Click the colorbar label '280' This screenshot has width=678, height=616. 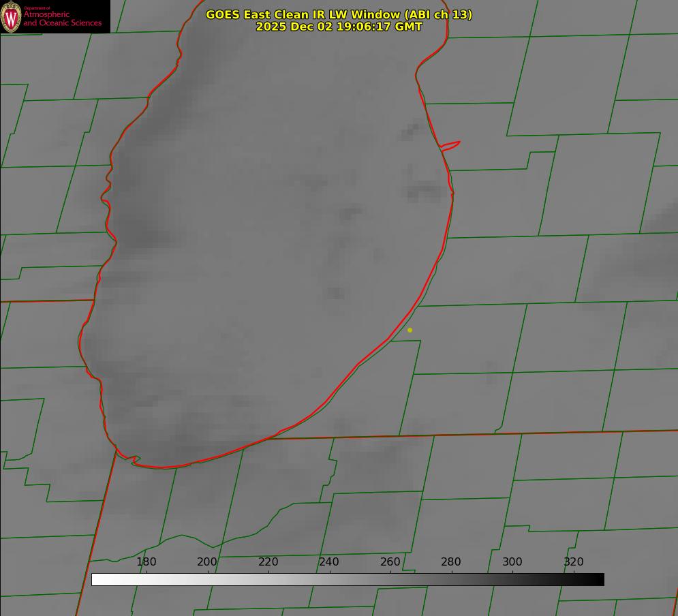(451, 562)
